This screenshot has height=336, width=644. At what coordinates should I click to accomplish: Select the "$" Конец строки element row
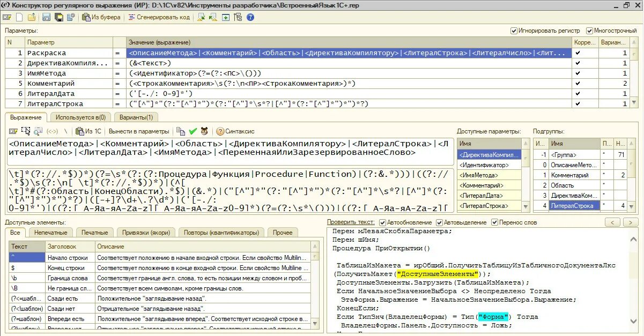coord(159,268)
